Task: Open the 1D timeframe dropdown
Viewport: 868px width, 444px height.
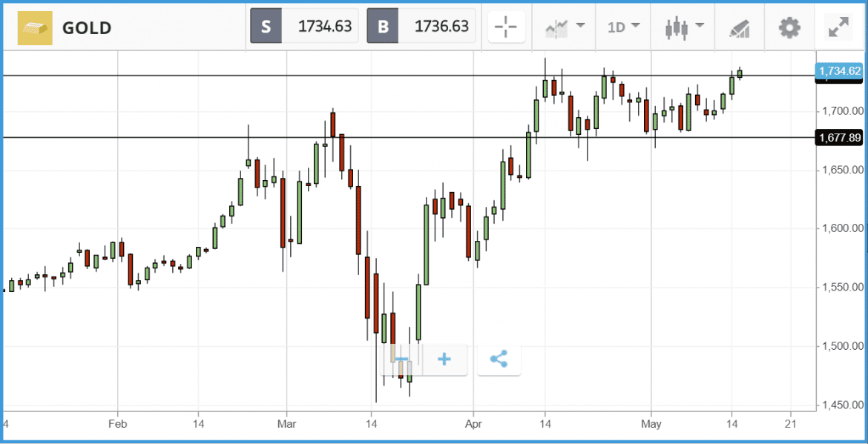Action: tap(623, 27)
